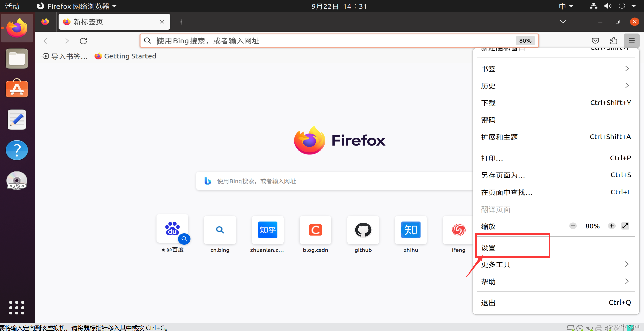Click the reload page icon
This screenshot has height=331, width=644.
coord(83,41)
